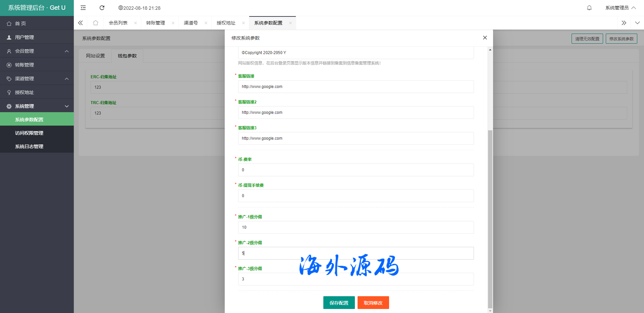Close the 授权地址 tab
The height and width of the screenshot is (313, 644).
pos(244,23)
